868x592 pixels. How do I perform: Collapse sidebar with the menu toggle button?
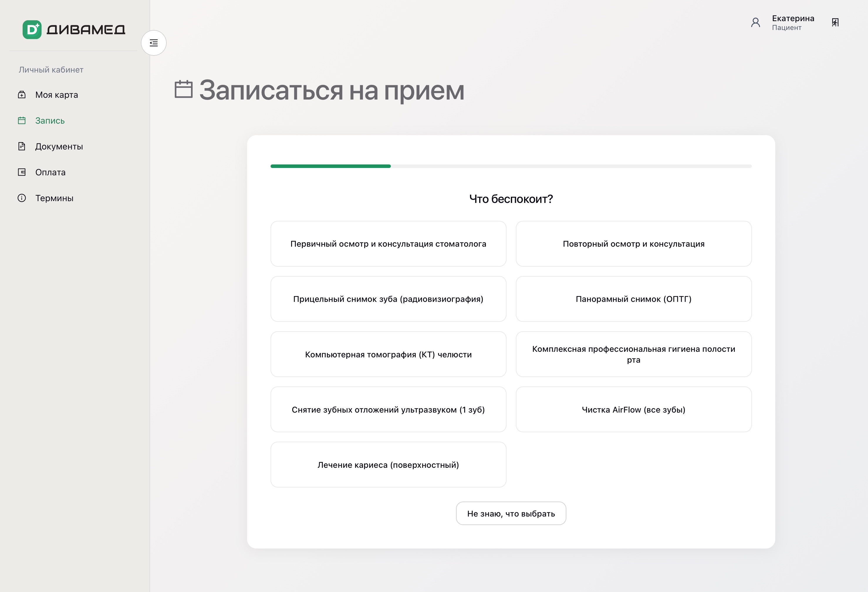(153, 43)
